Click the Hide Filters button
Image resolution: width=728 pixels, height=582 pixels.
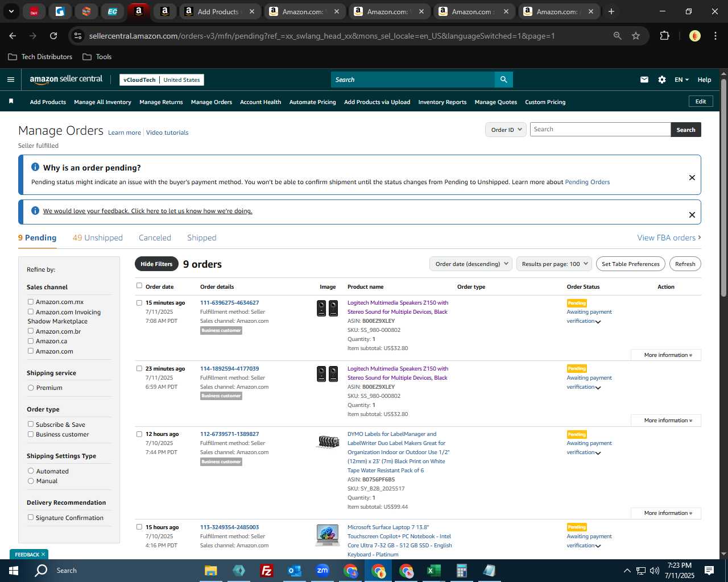[x=156, y=264]
